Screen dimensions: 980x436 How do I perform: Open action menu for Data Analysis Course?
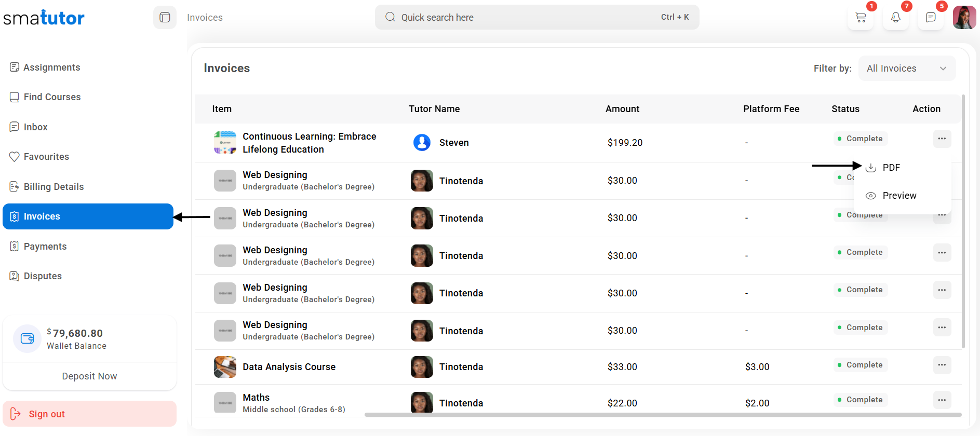(942, 365)
